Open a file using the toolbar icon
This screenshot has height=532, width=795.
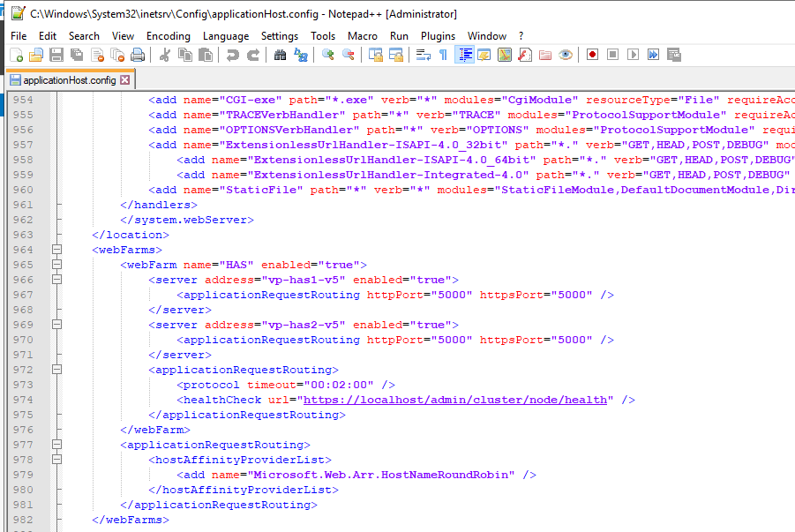pos(37,55)
